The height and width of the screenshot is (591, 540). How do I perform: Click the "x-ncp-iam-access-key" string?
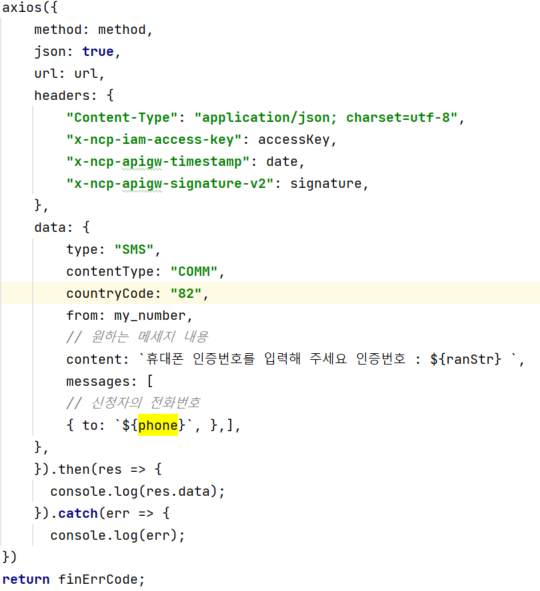[x=154, y=139]
